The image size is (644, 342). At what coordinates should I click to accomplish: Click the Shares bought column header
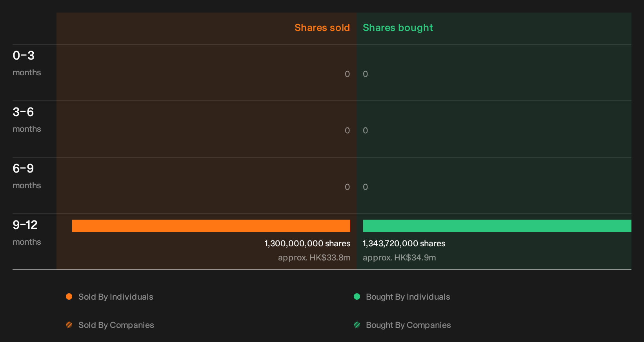click(x=398, y=28)
